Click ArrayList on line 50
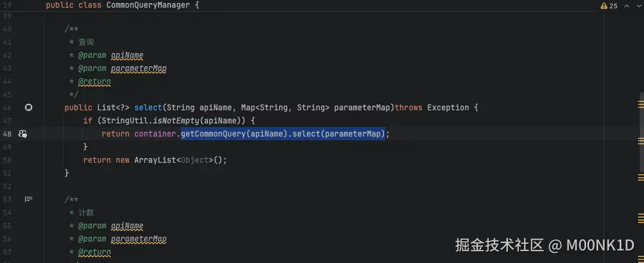 click(x=155, y=160)
